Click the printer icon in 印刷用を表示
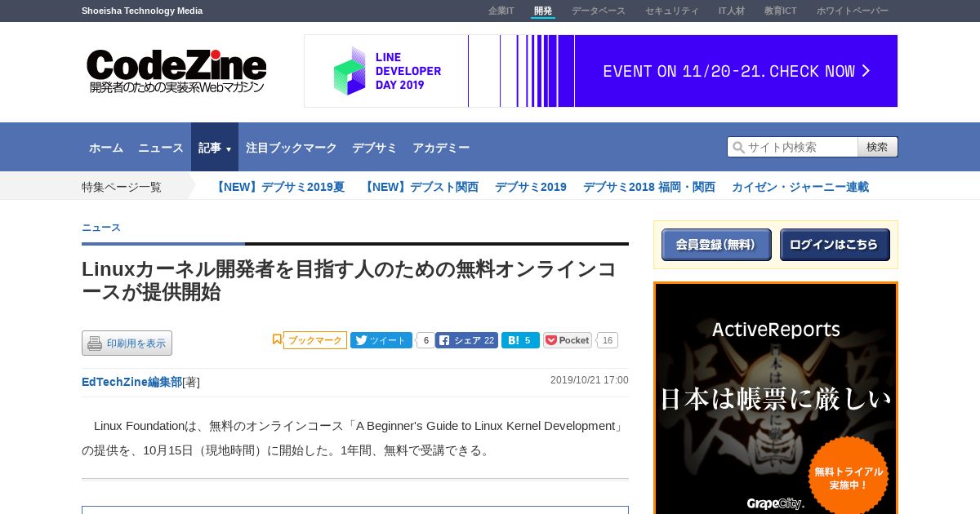 click(x=95, y=343)
